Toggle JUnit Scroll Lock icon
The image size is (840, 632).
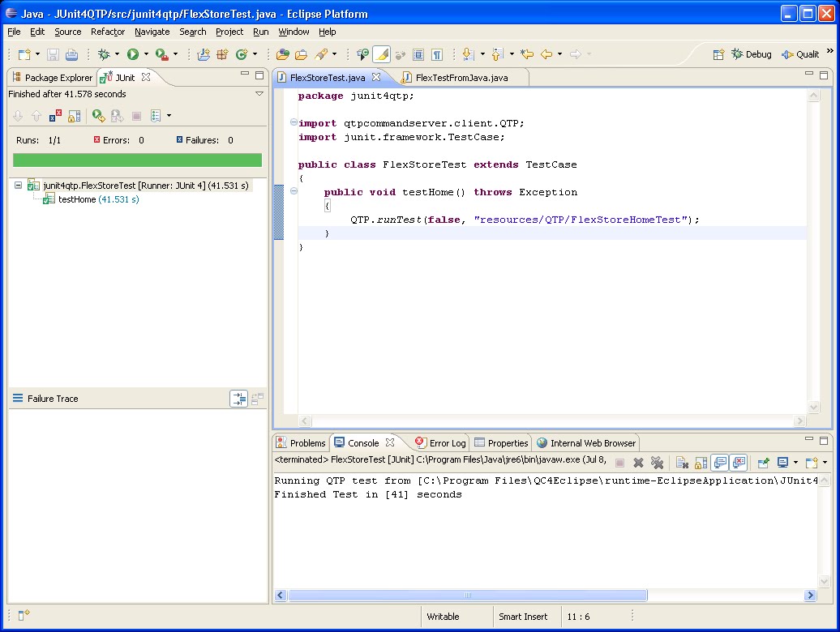click(75, 116)
